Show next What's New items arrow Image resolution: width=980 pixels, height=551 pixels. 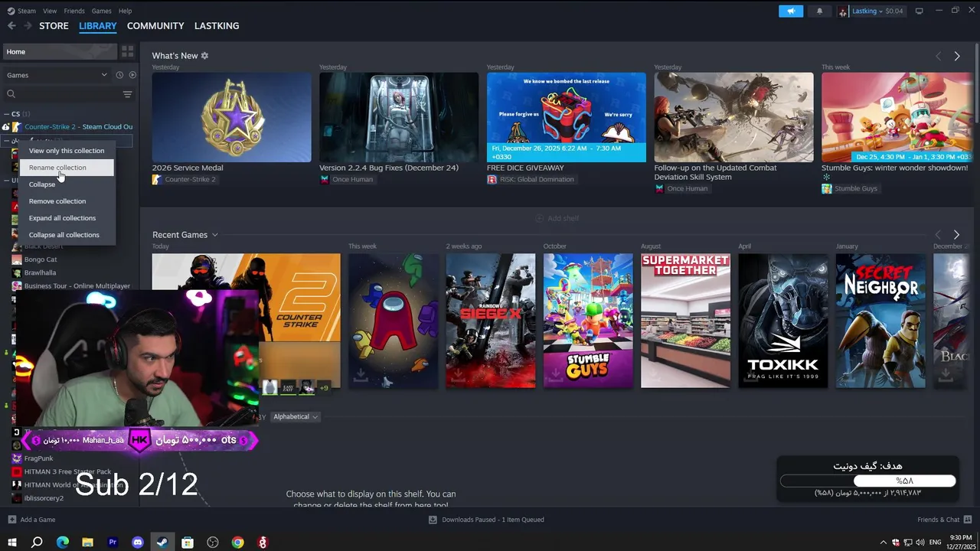pyautogui.click(x=956, y=56)
